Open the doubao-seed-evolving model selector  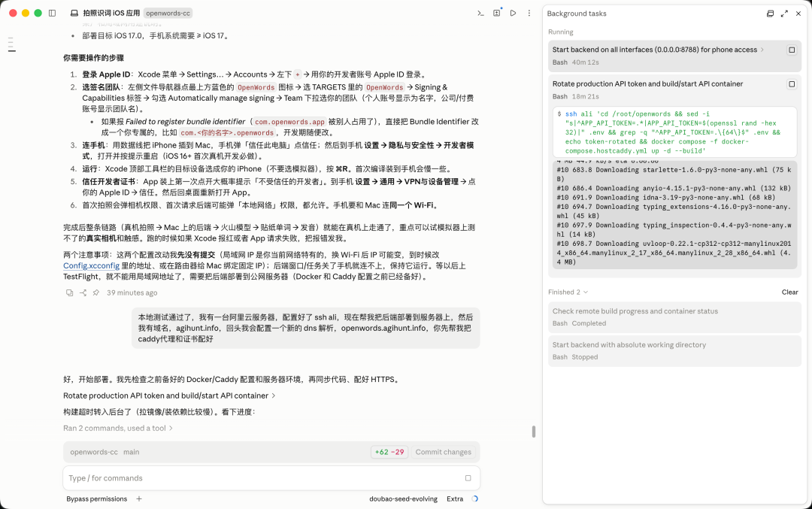(x=404, y=498)
